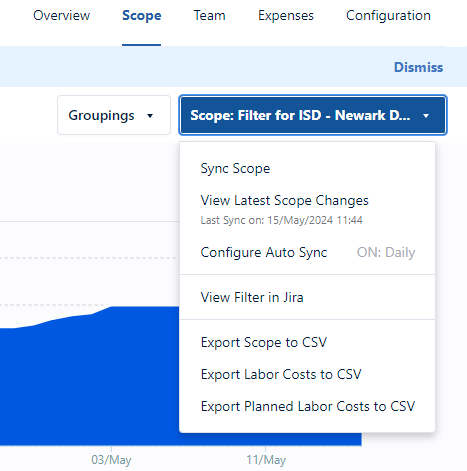Open the Configuration tab

point(388,16)
